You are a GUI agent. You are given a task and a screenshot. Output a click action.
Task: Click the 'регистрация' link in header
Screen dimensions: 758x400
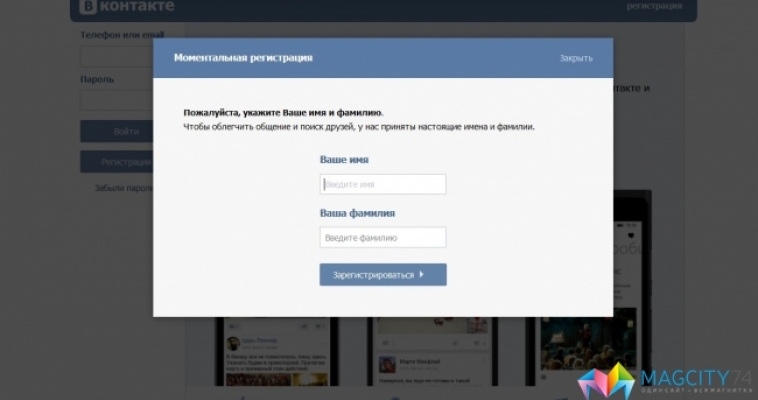tap(654, 6)
